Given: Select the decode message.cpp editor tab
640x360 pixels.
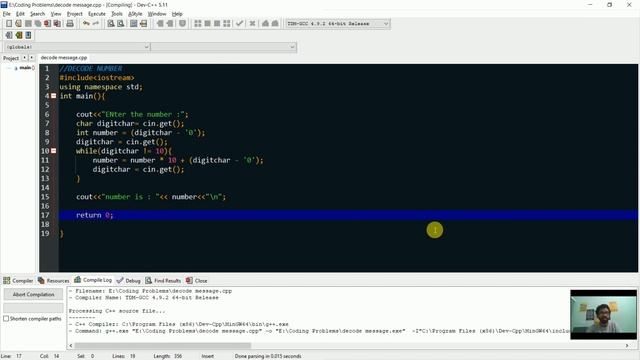Looking at the screenshot, I should (64, 58).
